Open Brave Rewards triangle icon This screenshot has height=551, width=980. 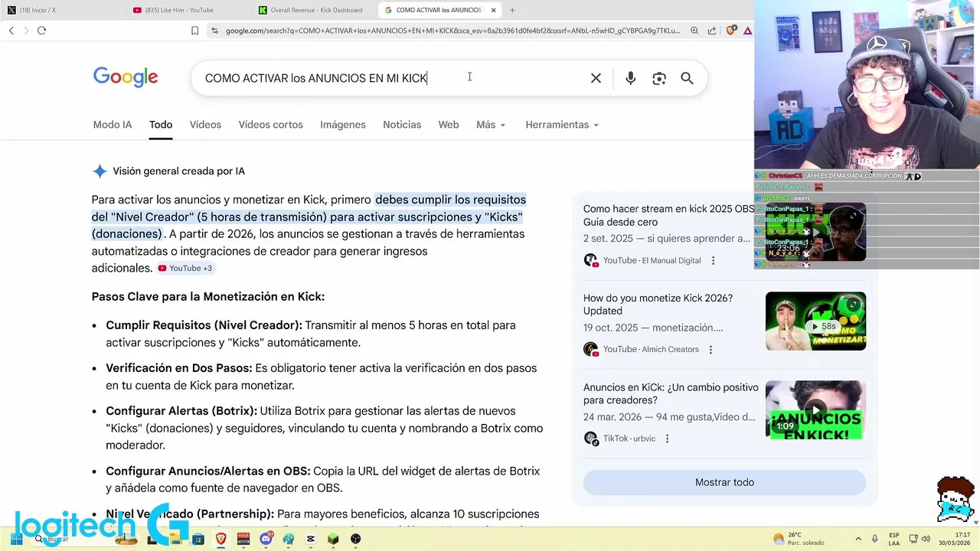[x=747, y=31]
